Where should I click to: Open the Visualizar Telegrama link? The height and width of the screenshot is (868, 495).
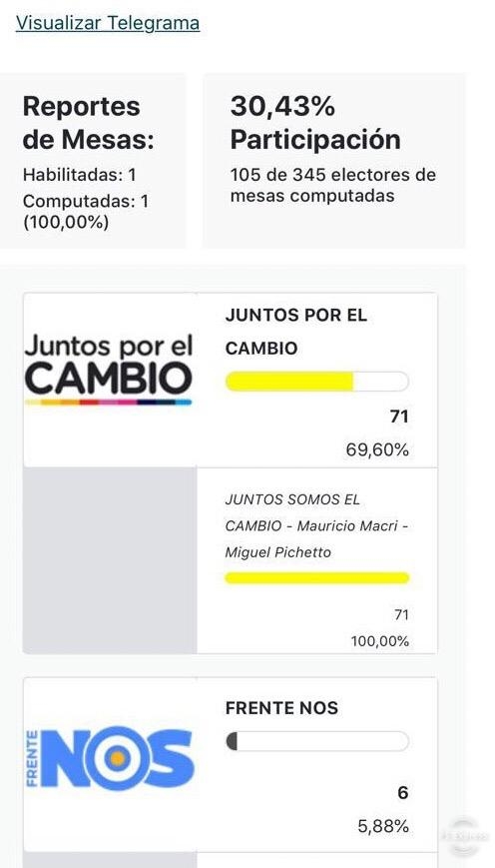pos(108,23)
